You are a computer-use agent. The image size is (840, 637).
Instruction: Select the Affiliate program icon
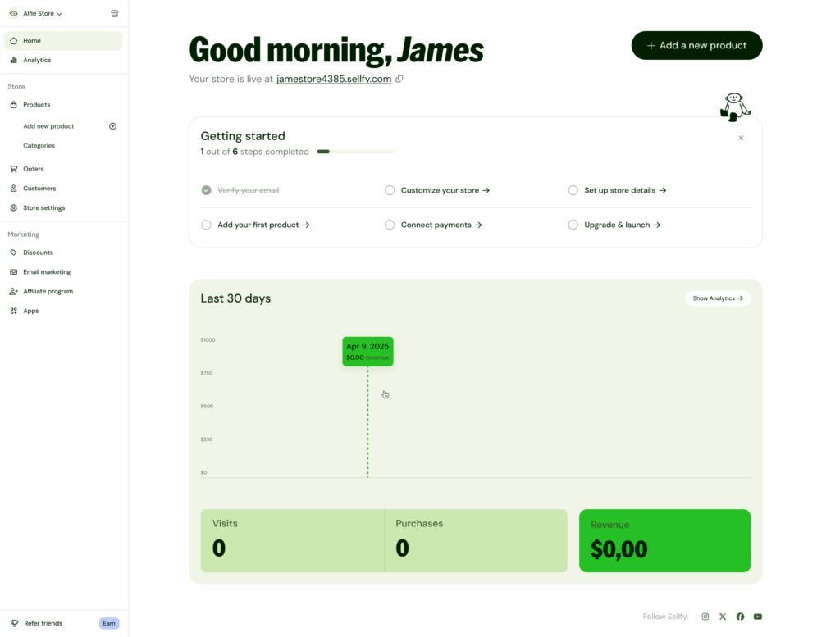pyautogui.click(x=11, y=291)
